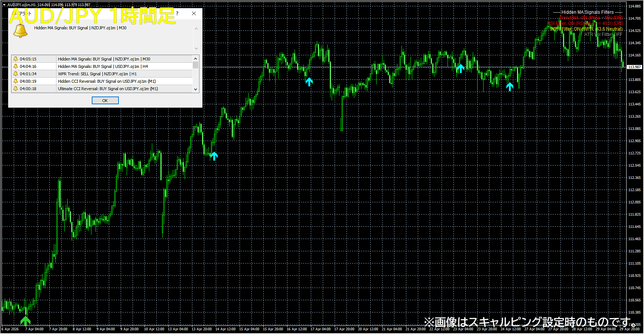Viewport: 644px width, 334px height.
Task: Click the cyan buy arrow near 14 Apr
Action: coord(214,156)
